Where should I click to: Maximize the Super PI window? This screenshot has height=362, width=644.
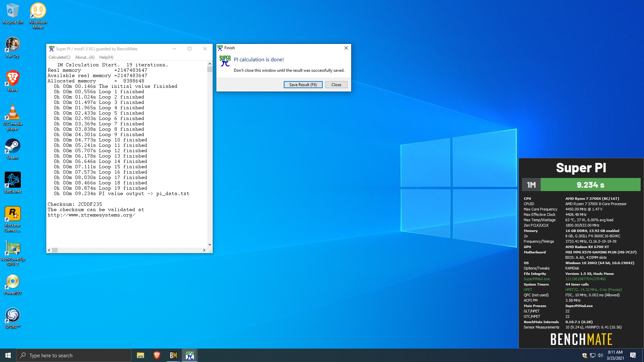(190, 49)
